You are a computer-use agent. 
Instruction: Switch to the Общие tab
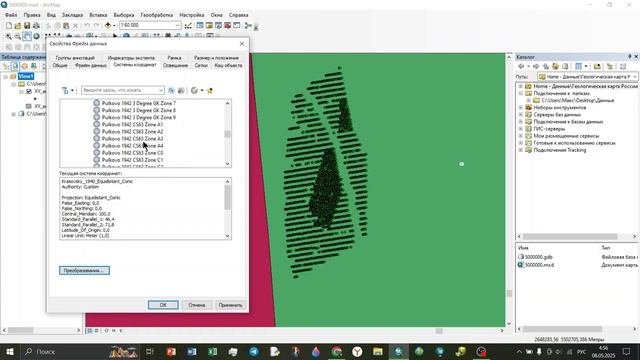(x=60, y=65)
